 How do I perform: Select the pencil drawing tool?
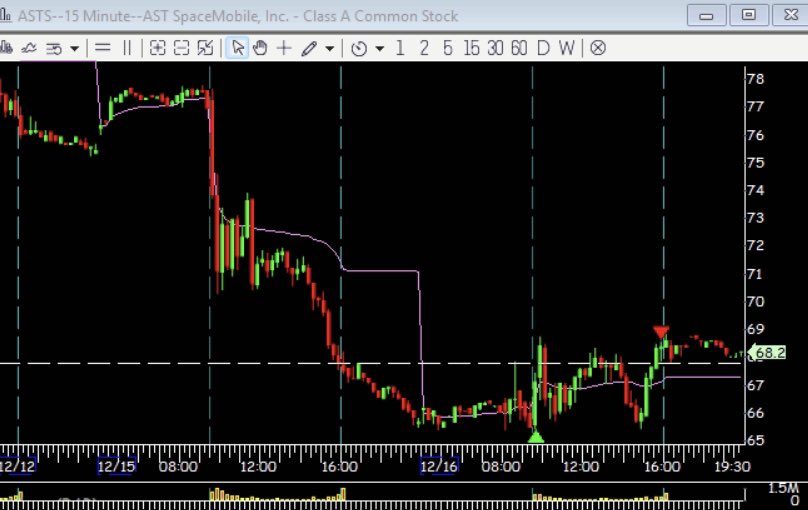309,48
